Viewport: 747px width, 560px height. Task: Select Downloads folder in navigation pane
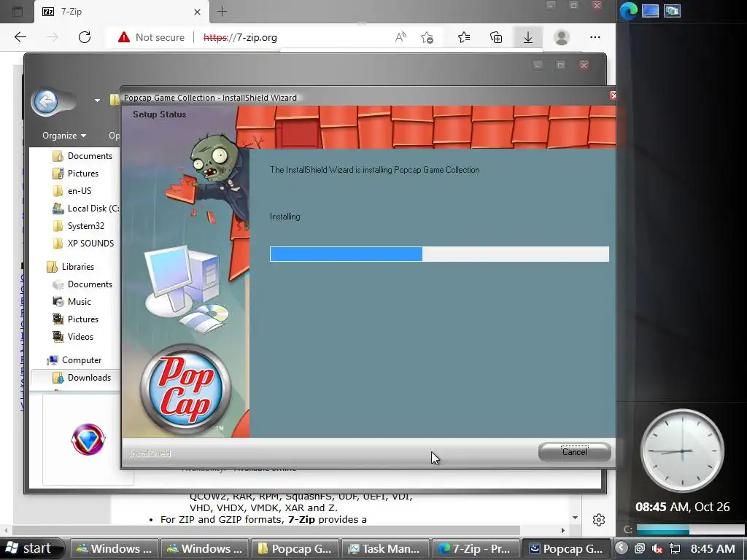point(82,378)
